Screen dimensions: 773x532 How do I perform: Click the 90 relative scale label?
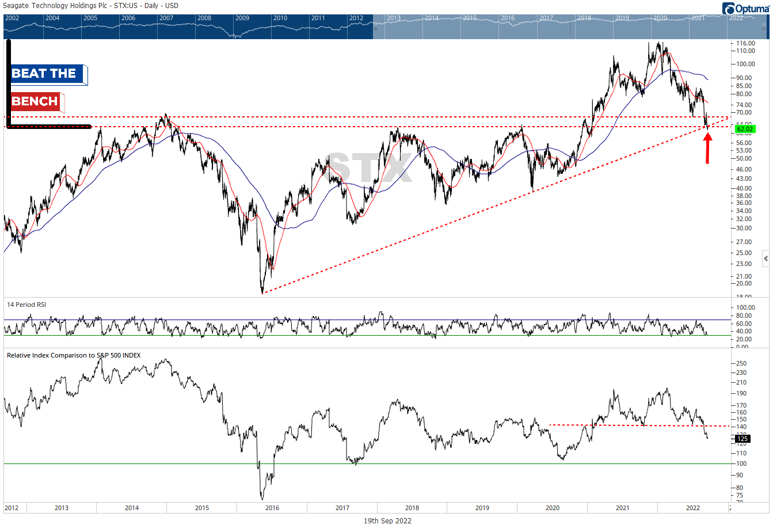[740, 475]
